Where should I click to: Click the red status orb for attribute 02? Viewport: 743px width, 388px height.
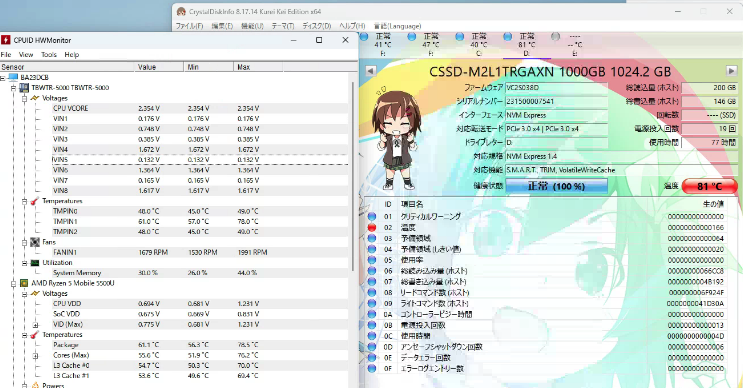click(x=372, y=227)
